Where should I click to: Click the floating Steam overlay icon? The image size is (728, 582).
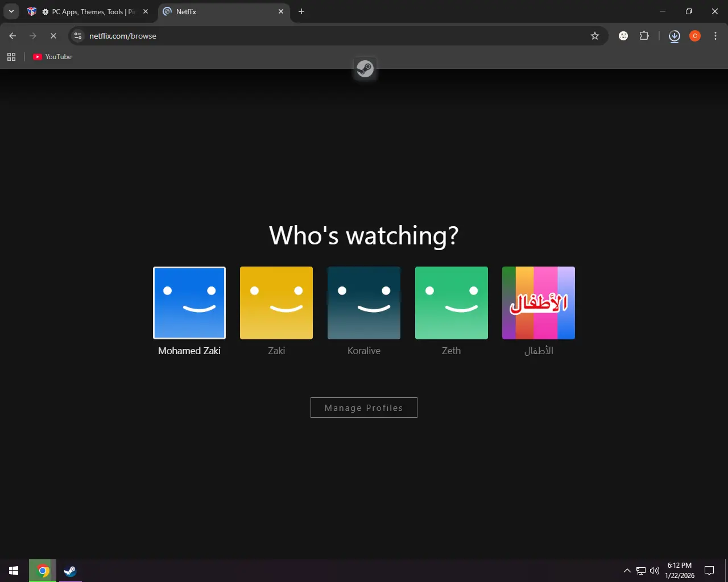click(x=365, y=69)
